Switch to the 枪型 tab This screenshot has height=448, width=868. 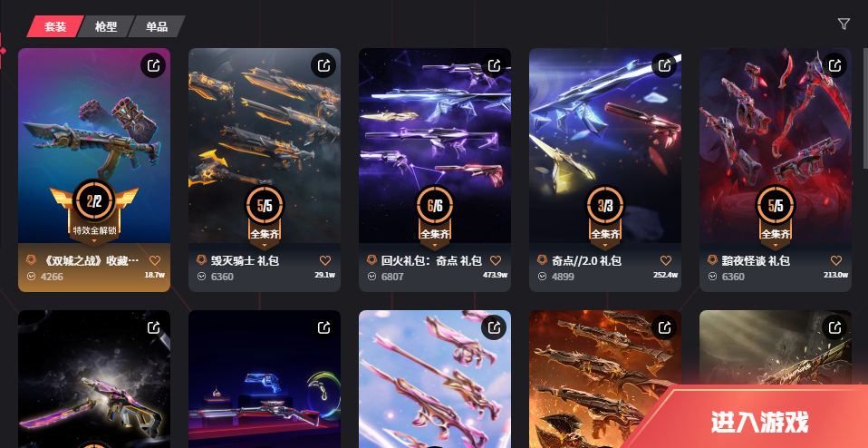[106, 26]
